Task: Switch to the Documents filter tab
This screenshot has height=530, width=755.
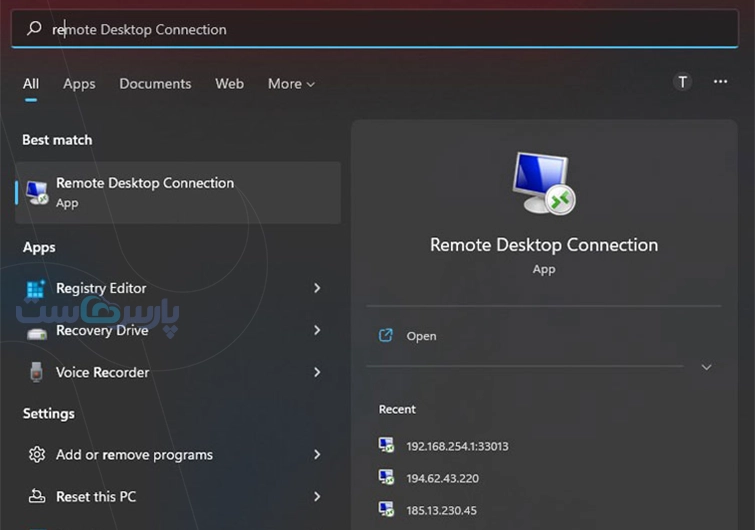Action: pyautogui.click(x=155, y=84)
